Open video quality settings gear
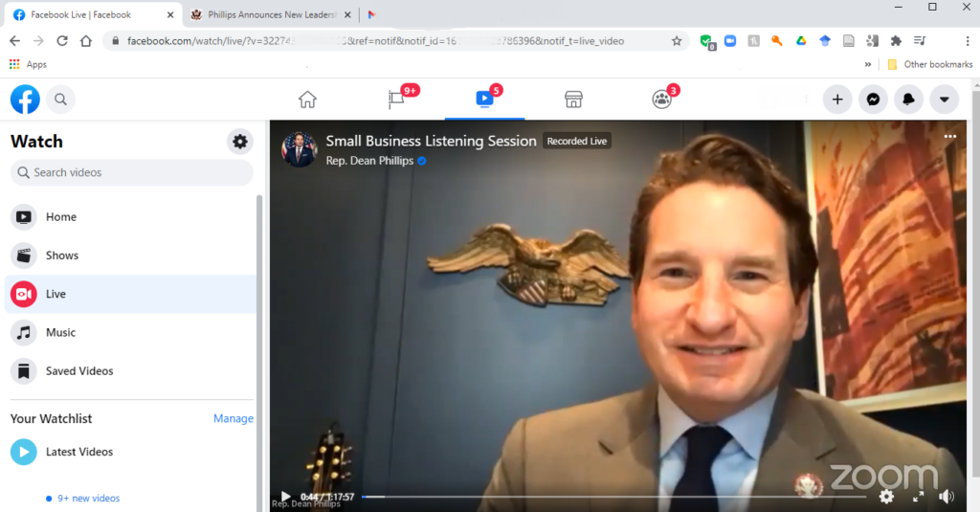The width and height of the screenshot is (980, 512). point(886,497)
